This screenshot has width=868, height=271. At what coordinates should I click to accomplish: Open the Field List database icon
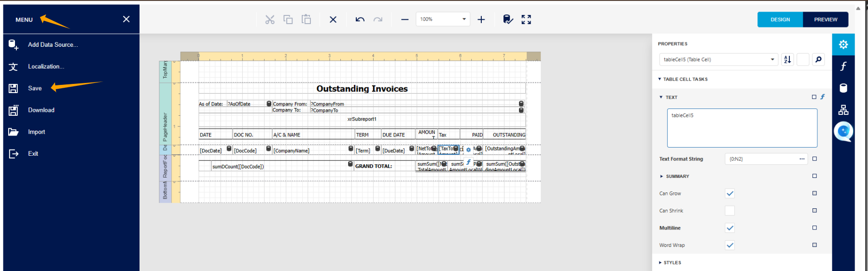pyautogui.click(x=843, y=88)
